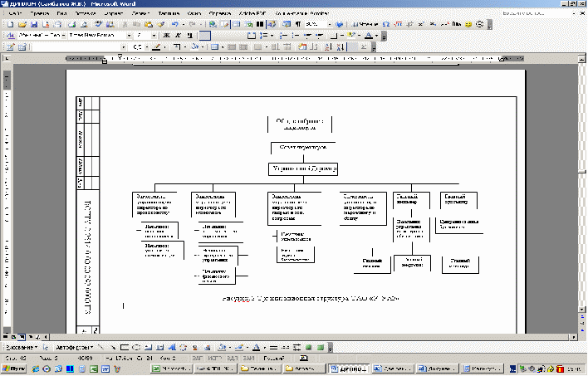Toggle Underline formatting button
This screenshot has height=376, width=588.
click(x=189, y=36)
